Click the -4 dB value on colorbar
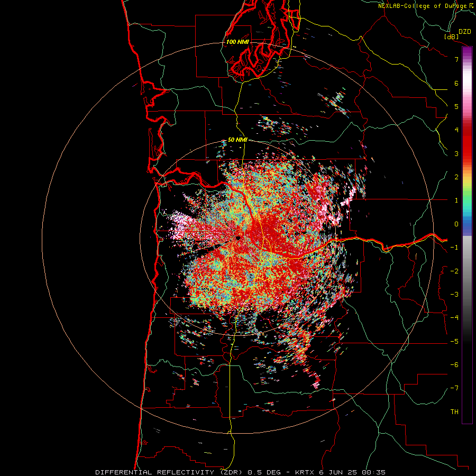This screenshot has width=476, height=476. coord(454,318)
